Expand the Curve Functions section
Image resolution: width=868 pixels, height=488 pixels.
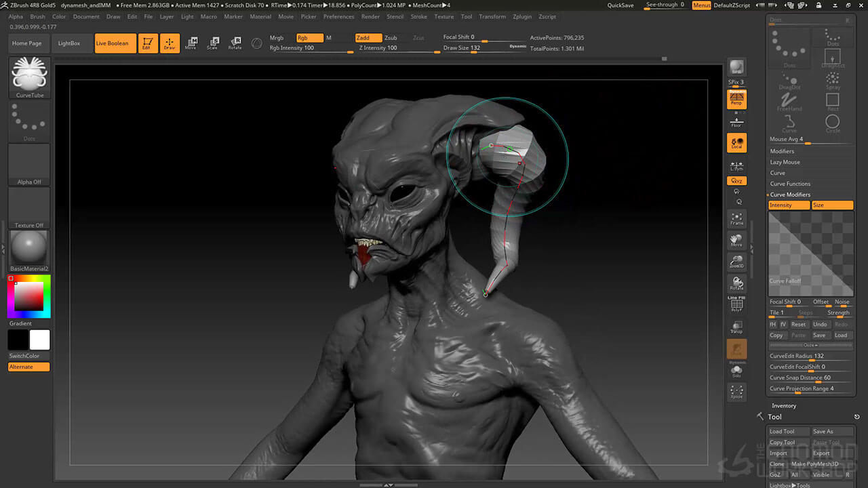(790, 184)
